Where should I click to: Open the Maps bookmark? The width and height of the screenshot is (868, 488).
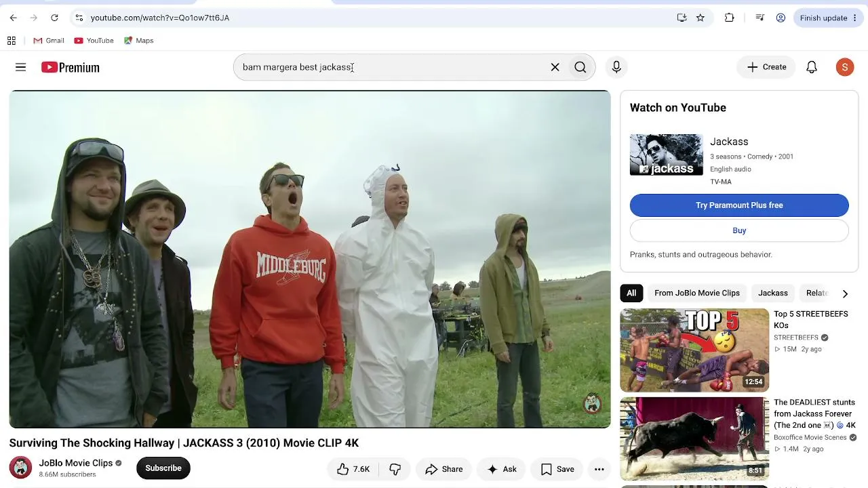tap(139, 41)
